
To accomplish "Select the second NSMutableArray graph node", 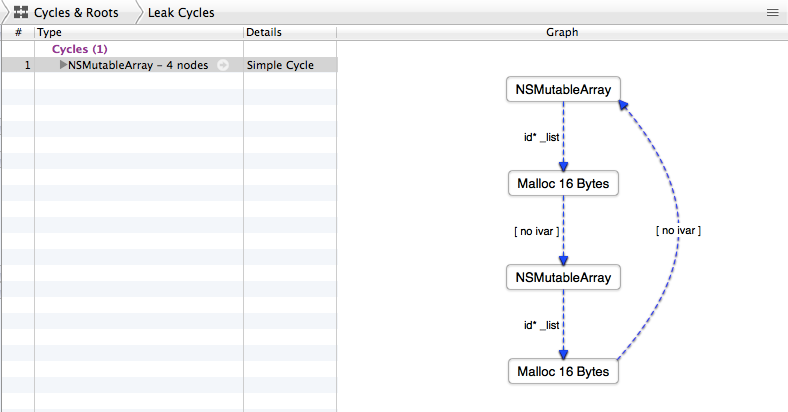I will tap(563, 277).
